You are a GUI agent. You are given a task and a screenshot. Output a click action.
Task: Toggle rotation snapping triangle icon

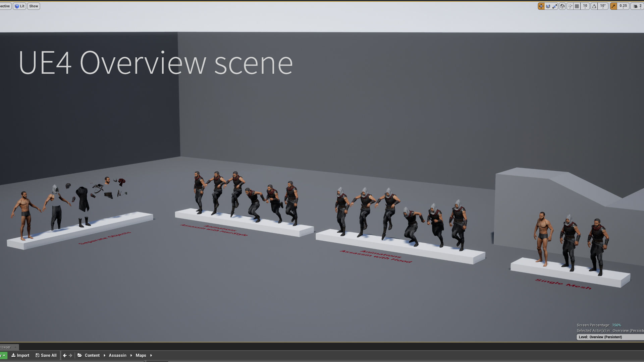pyautogui.click(x=594, y=6)
